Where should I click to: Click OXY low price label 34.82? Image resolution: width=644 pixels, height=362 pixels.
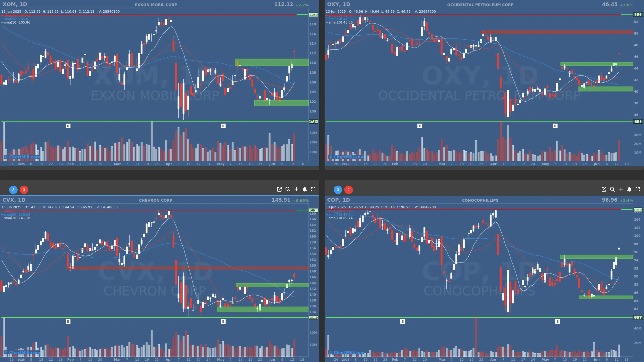[638, 122]
